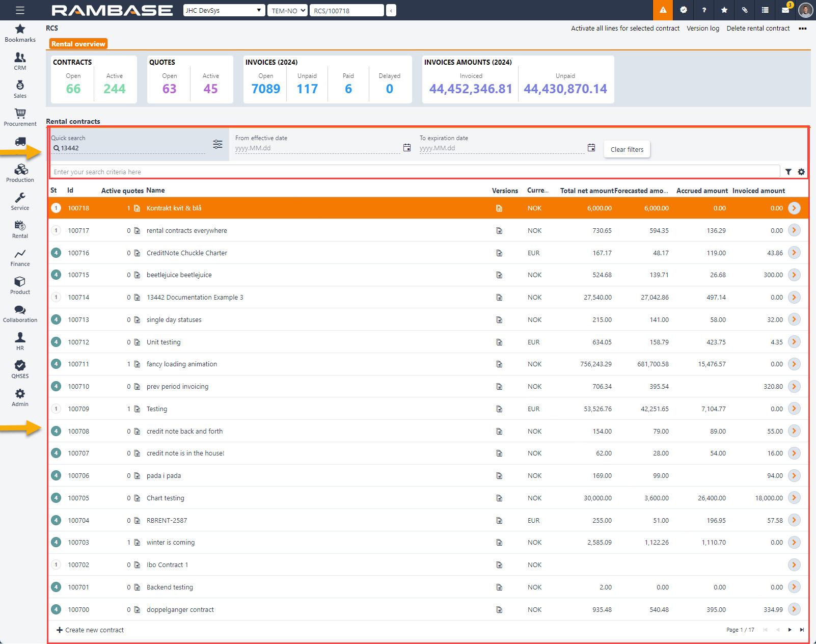The image size is (816, 644).
Task: Open calendar picker for From effective date
Action: coord(407,148)
